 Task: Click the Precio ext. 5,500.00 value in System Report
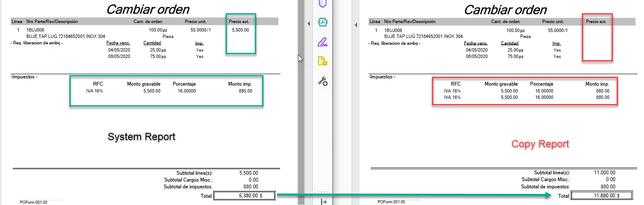tap(240, 30)
